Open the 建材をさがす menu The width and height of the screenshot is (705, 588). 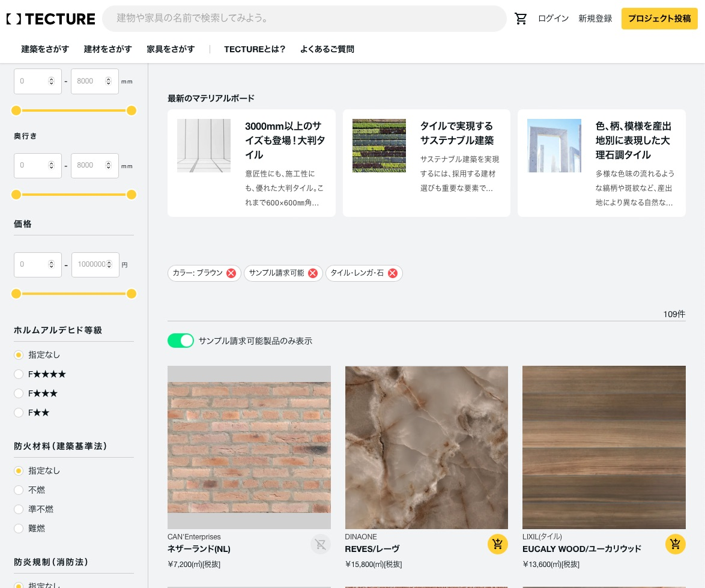coord(107,49)
